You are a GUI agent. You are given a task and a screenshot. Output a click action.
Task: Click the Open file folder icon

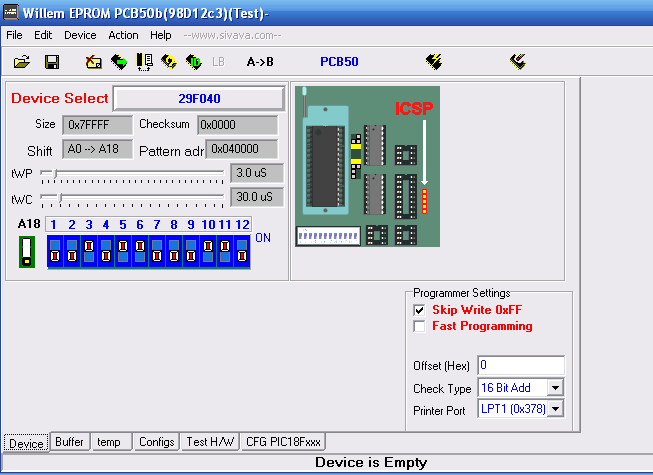pos(22,62)
